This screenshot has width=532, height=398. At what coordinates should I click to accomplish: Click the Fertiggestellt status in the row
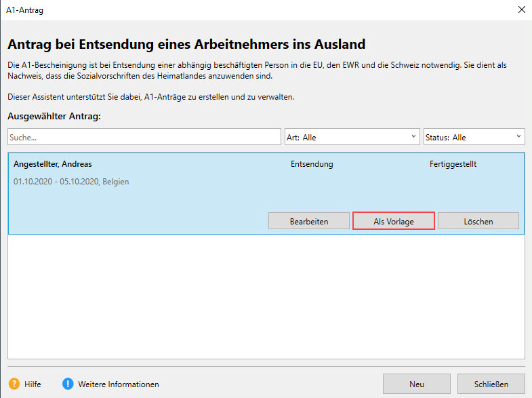coord(457,164)
